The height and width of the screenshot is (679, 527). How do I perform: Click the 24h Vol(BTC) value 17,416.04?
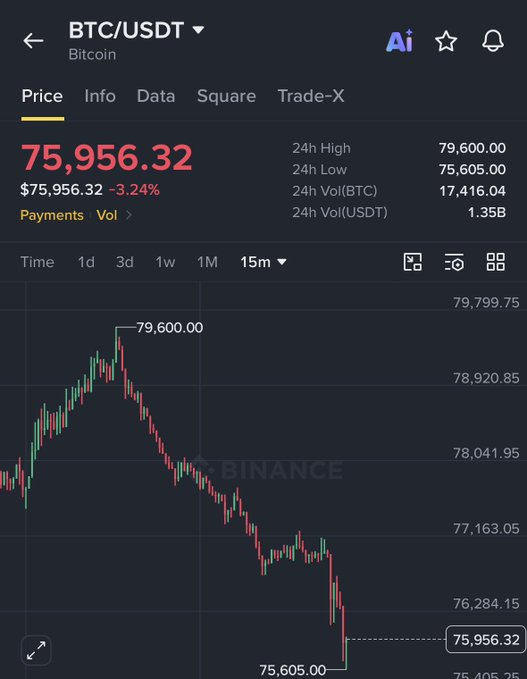[472, 191]
